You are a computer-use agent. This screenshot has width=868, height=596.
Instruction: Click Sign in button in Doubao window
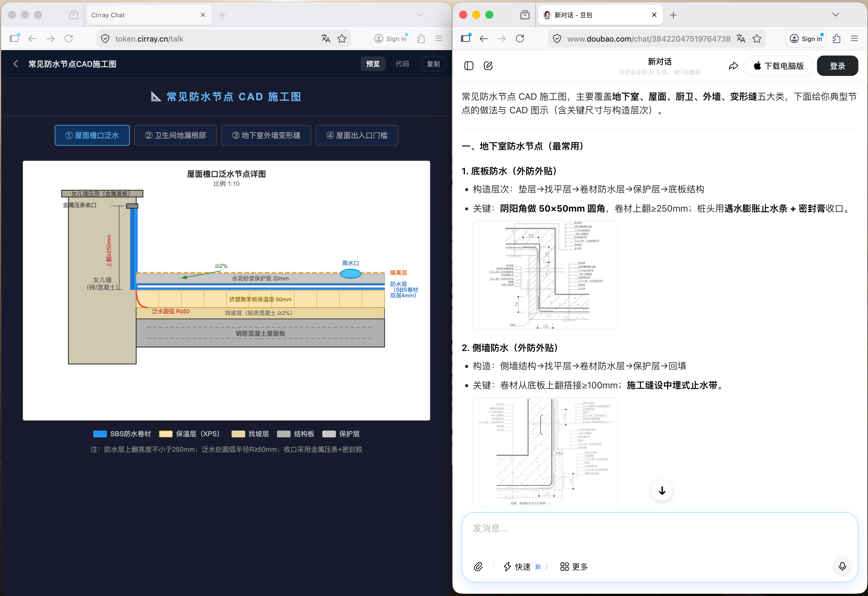(806, 39)
